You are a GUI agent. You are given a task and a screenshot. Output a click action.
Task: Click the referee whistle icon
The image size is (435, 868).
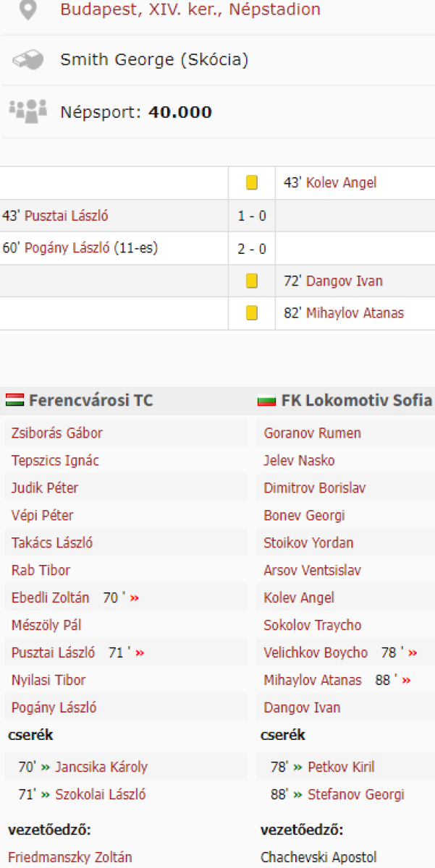tap(28, 60)
